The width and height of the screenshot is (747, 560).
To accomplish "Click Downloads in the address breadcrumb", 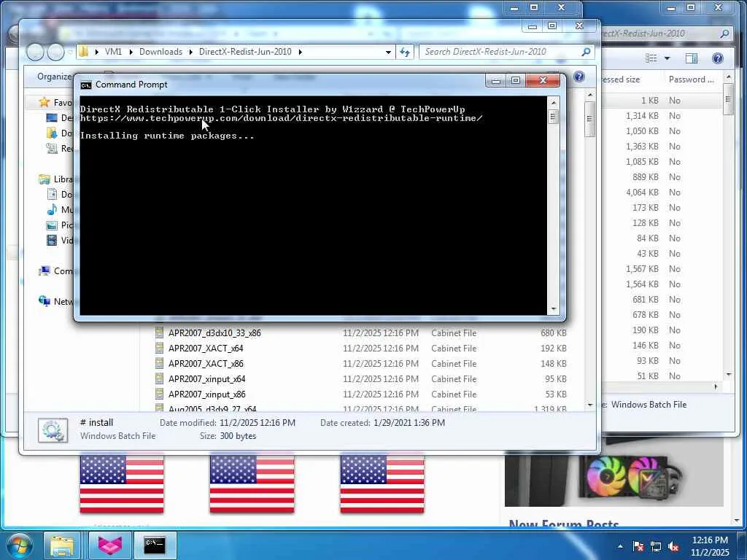I will [160, 52].
